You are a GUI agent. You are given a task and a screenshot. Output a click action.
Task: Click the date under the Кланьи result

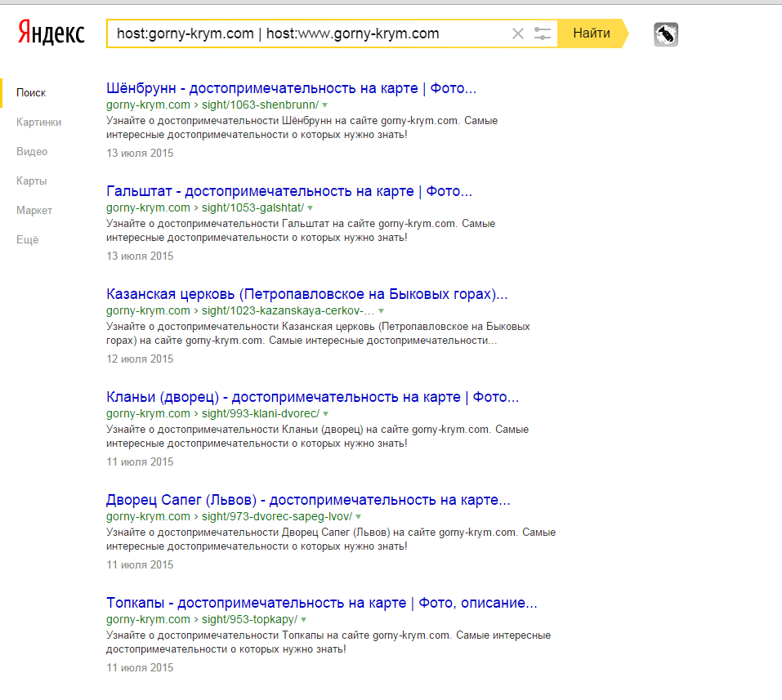pos(140,461)
